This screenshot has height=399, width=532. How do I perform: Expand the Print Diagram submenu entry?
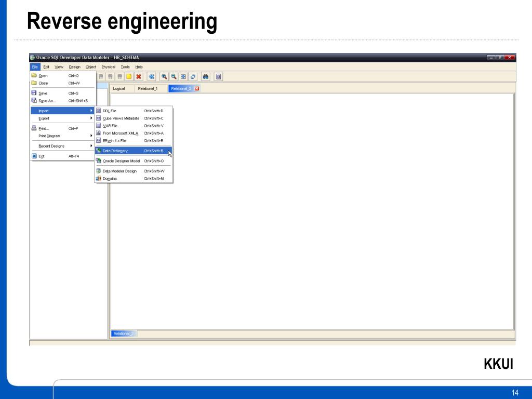62,136
